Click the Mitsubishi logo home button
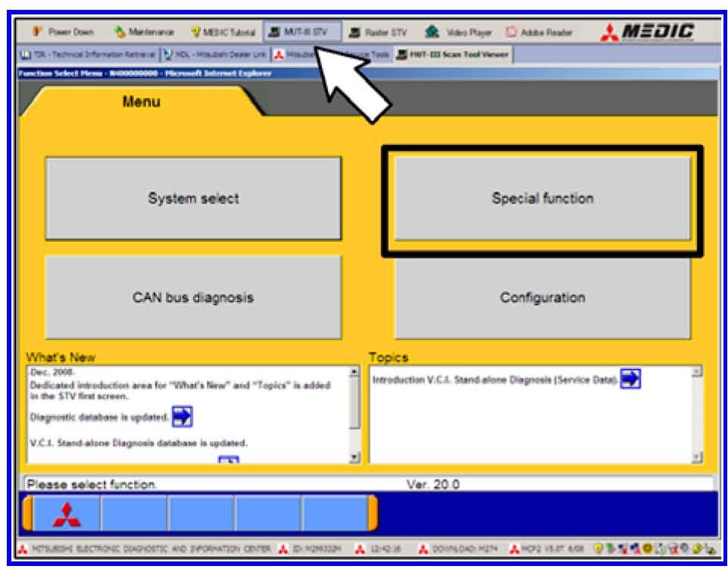Screen dimensions: 728x569 click(67, 514)
